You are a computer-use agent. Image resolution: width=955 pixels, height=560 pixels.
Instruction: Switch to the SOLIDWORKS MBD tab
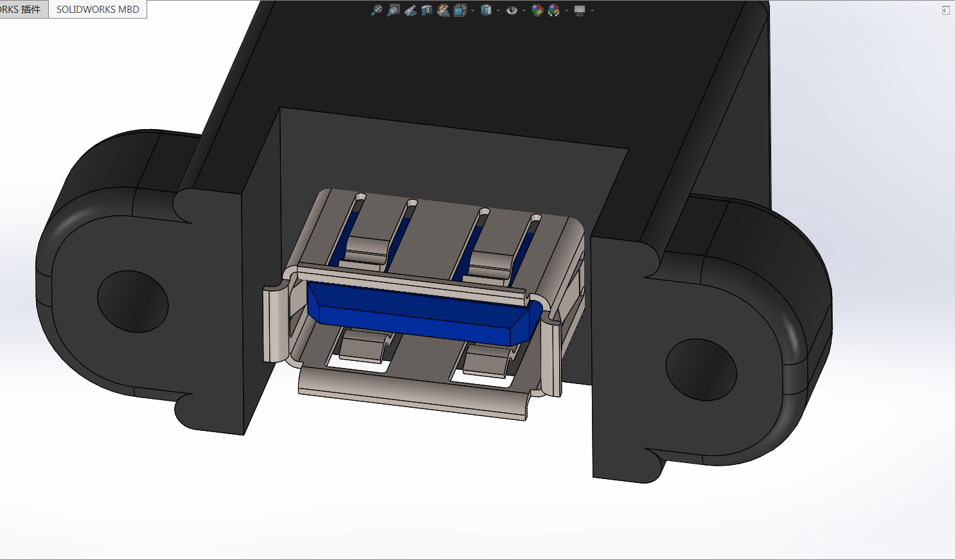point(98,10)
